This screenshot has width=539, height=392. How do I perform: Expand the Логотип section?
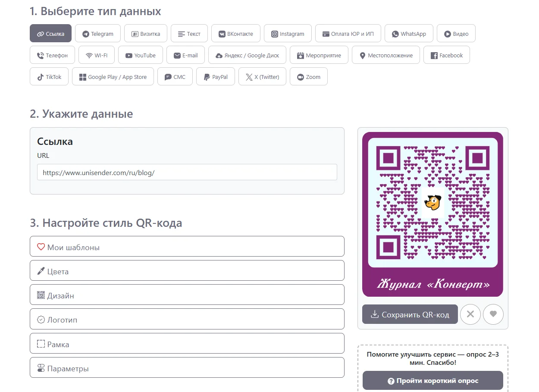click(x=187, y=319)
